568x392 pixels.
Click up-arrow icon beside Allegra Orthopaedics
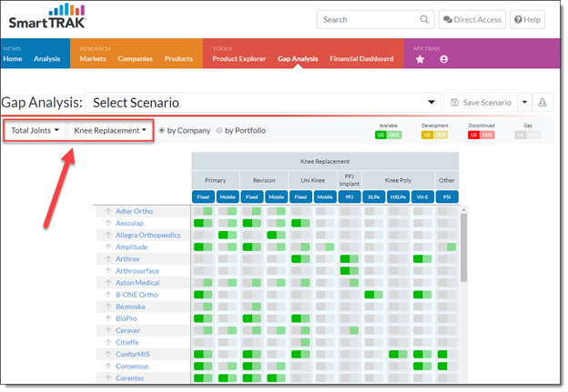[x=108, y=235]
